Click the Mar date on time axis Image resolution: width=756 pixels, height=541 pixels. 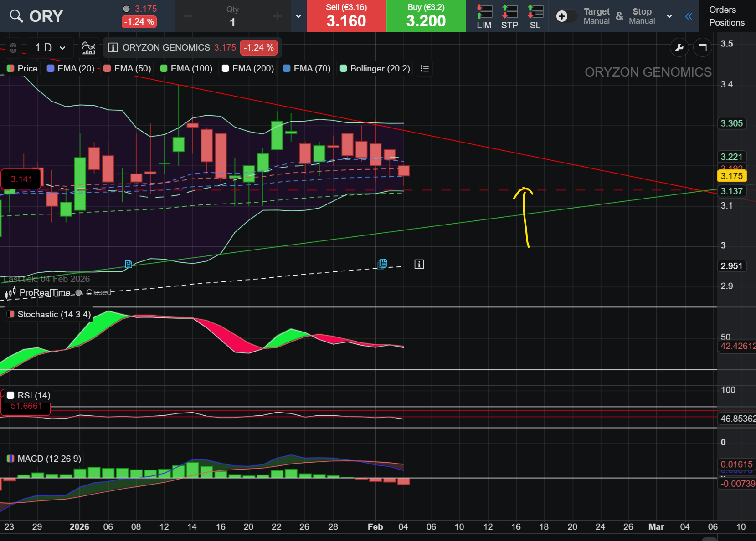[x=656, y=527]
